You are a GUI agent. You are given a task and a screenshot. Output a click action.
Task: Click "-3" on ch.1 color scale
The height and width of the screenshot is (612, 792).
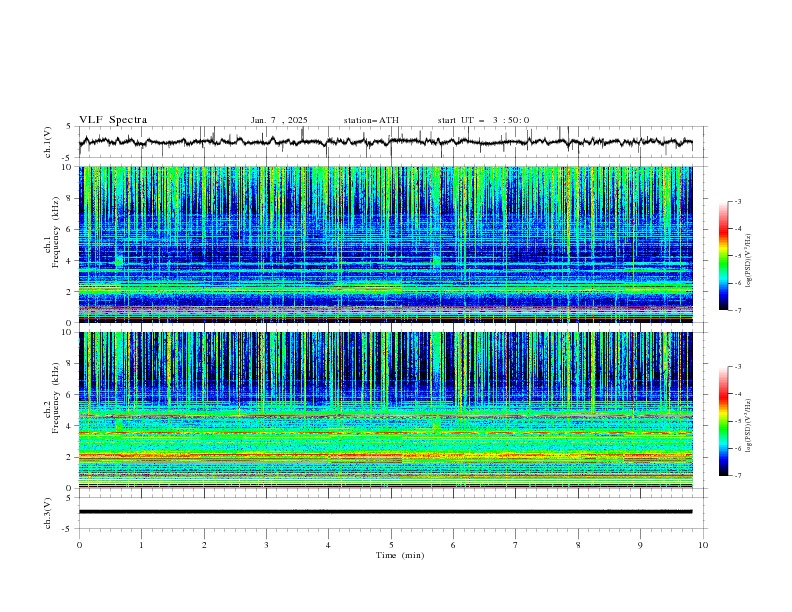(738, 201)
